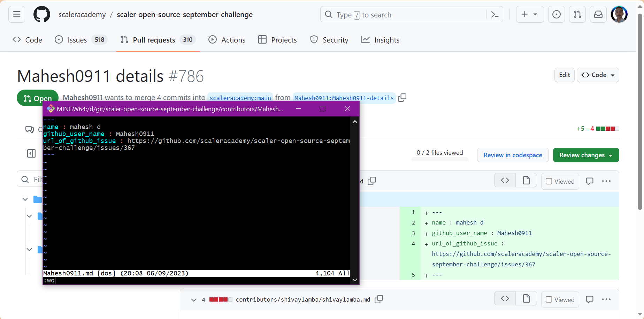The width and height of the screenshot is (644, 319).
Task: Open the pull requests icon in the header
Action: 577,14
